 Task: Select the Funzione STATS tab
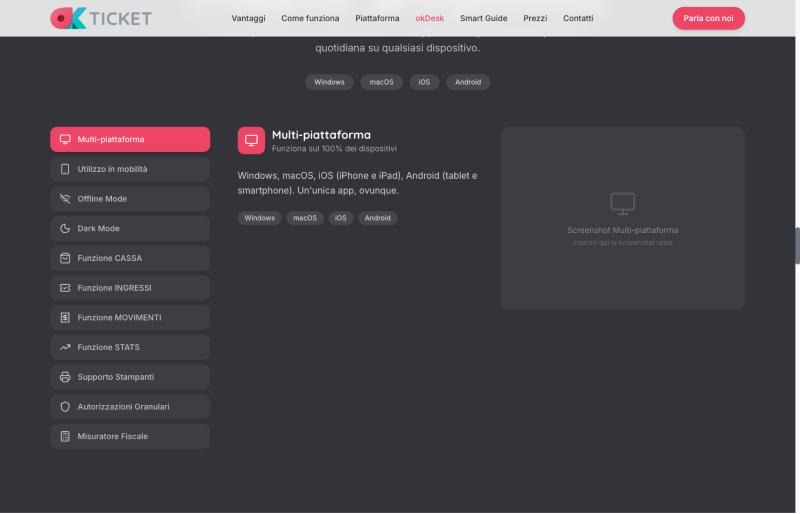click(x=130, y=347)
